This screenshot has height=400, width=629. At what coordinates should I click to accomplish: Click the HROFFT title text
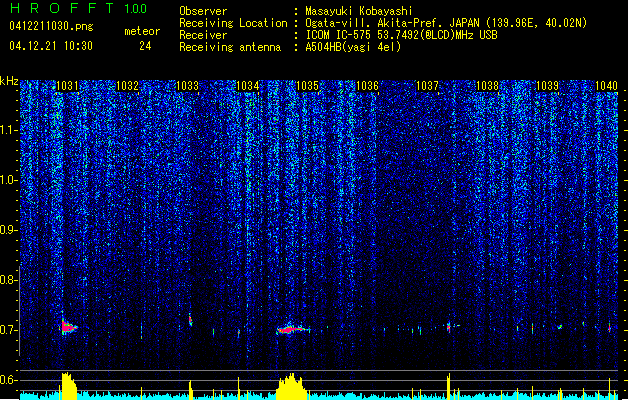click(x=61, y=8)
